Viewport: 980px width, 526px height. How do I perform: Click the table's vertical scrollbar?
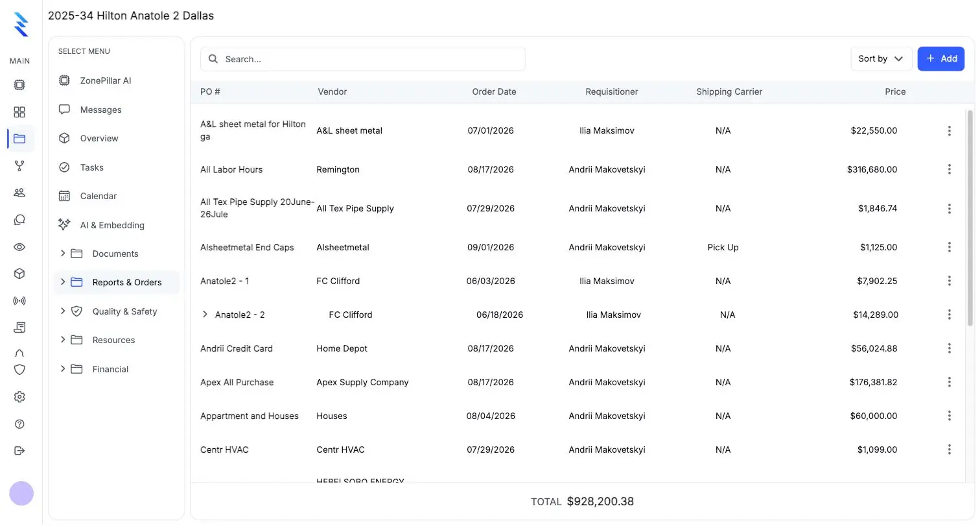pyautogui.click(x=970, y=217)
